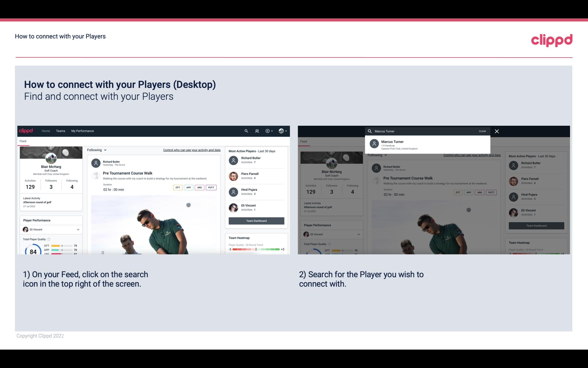The image size is (588, 368).
Task: Expand the Following selector dropdown
Action: (x=97, y=150)
